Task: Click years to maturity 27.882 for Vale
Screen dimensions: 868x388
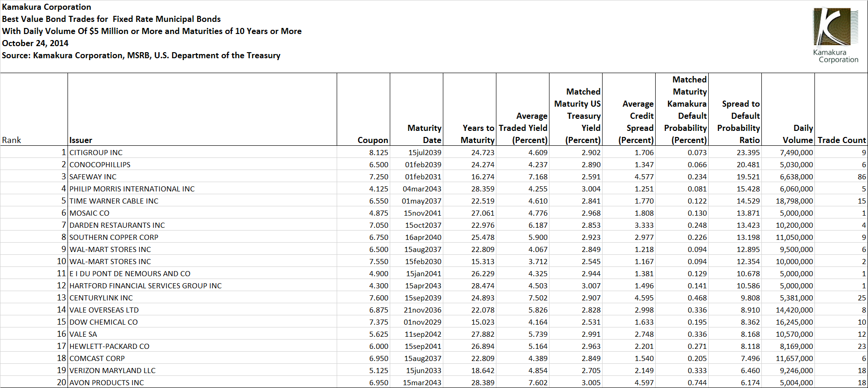Action: [x=483, y=334]
